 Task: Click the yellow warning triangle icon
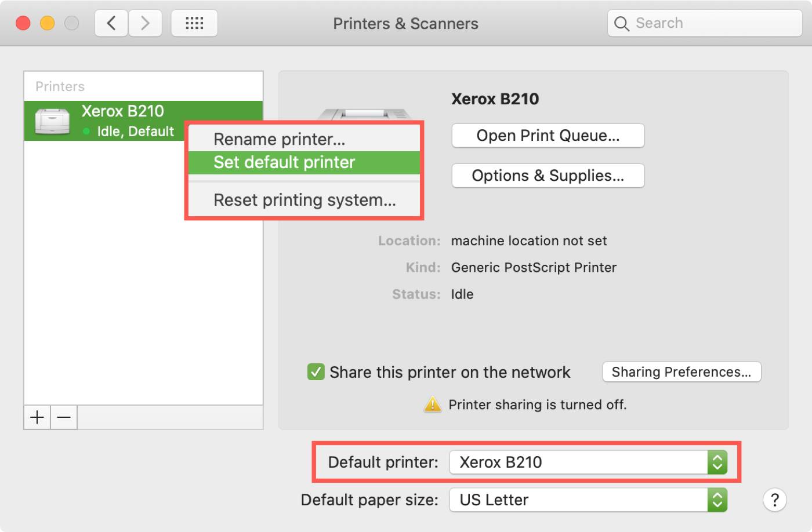click(x=433, y=405)
